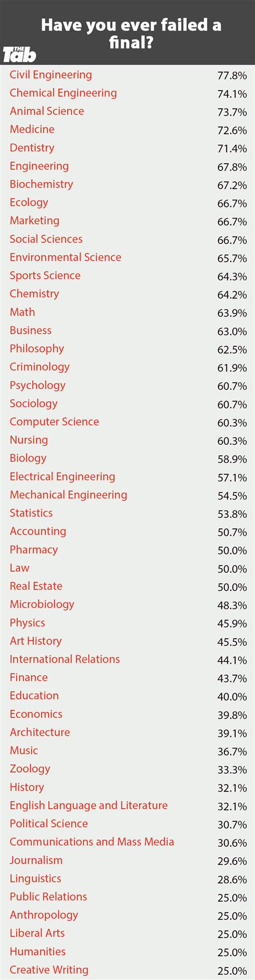Screen dimensions: 255x980
Task: Click The Tab logo
Action: [x=19, y=54]
